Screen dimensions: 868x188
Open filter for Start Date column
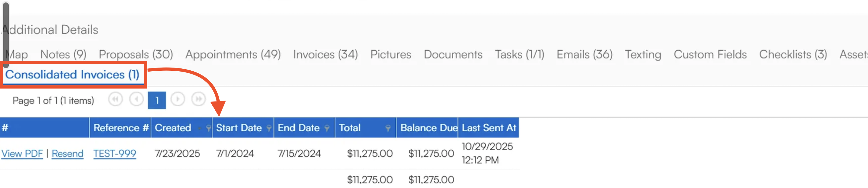[x=269, y=128]
